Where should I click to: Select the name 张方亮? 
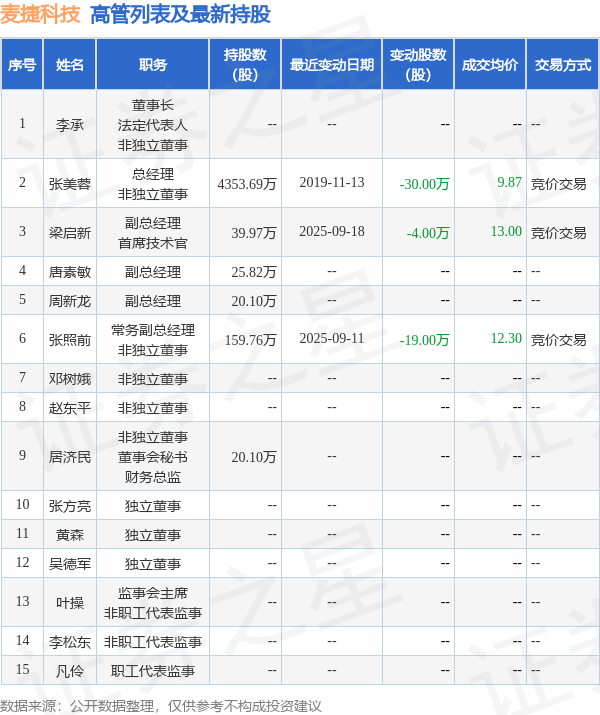click(x=70, y=506)
